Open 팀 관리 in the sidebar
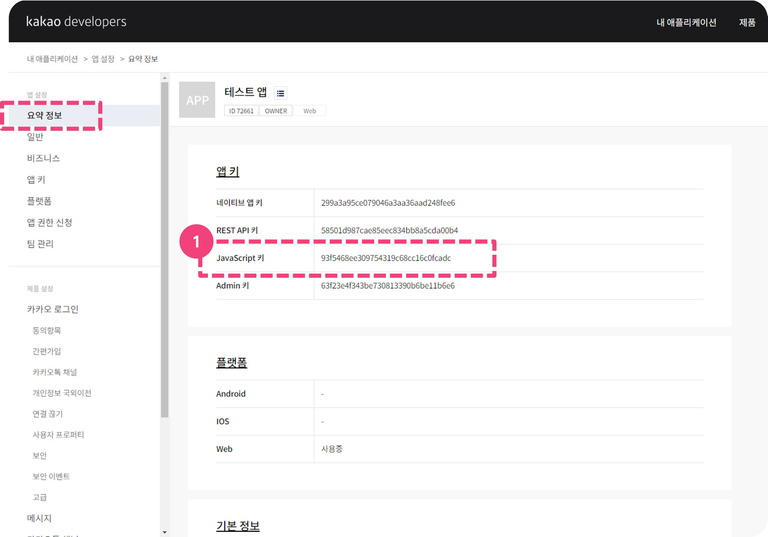 click(40, 244)
